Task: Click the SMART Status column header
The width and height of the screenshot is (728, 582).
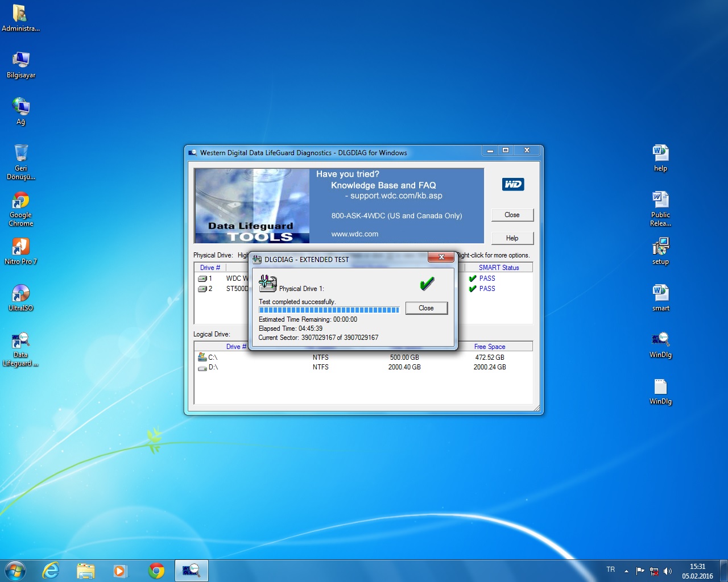Action: coord(498,268)
